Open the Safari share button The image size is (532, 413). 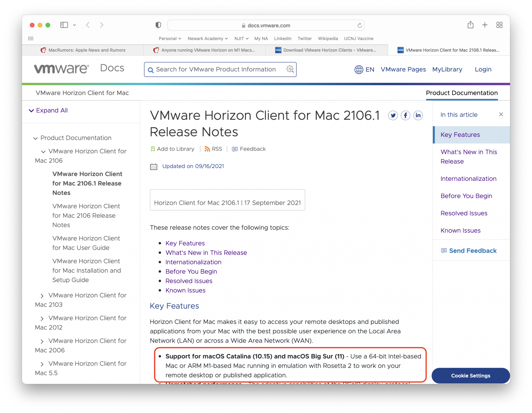coord(471,25)
